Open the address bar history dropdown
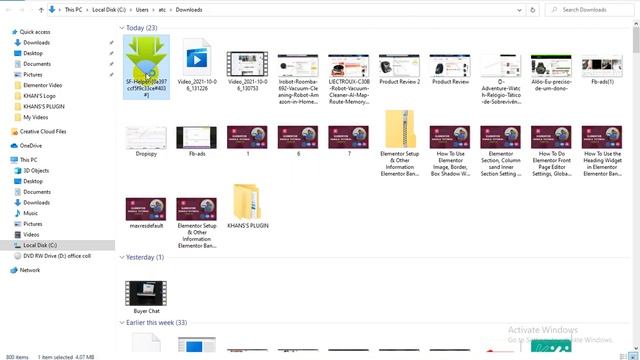Viewport: 640px width, 360px height. pyautogui.click(x=519, y=10)
